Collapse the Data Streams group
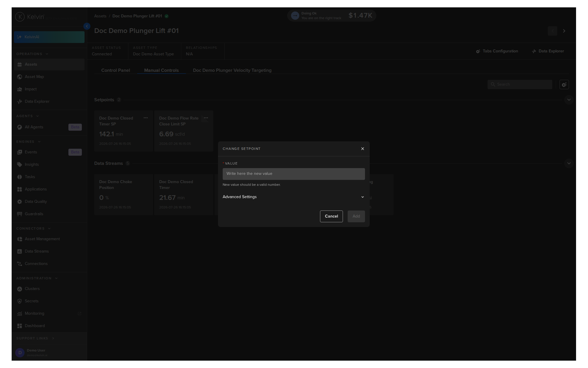This screenshot has height=368, width=588. click(x=569, y=163)
